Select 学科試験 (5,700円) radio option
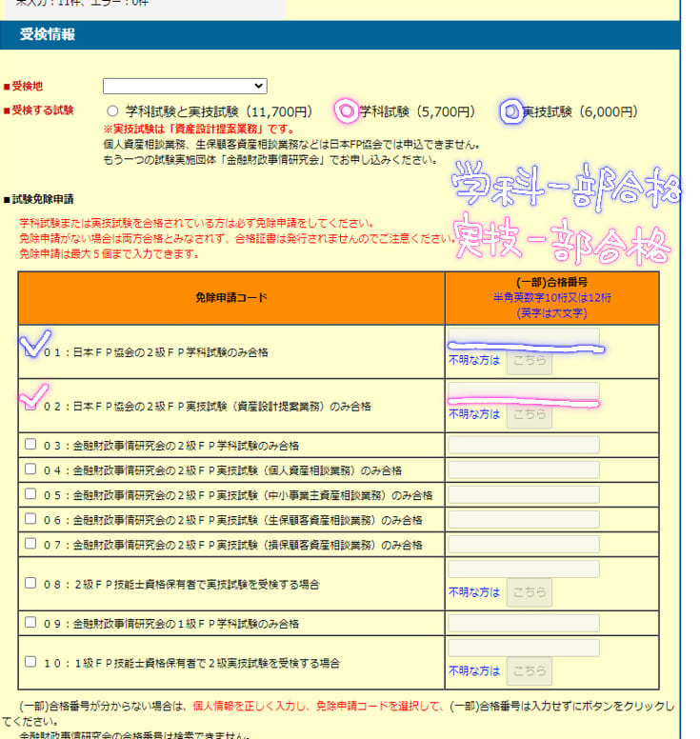Screen dimensions: 700x739 (x=348, y=111)
